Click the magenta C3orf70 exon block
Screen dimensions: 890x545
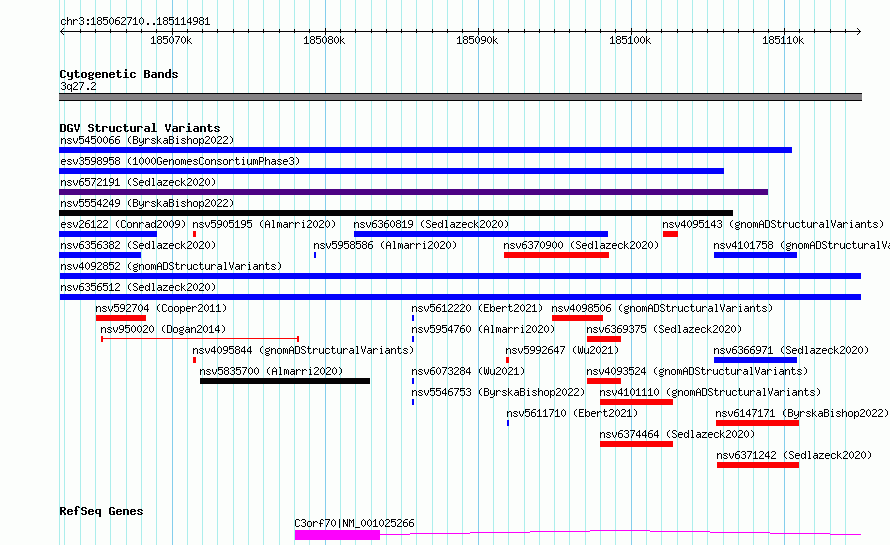click(337, 535)
